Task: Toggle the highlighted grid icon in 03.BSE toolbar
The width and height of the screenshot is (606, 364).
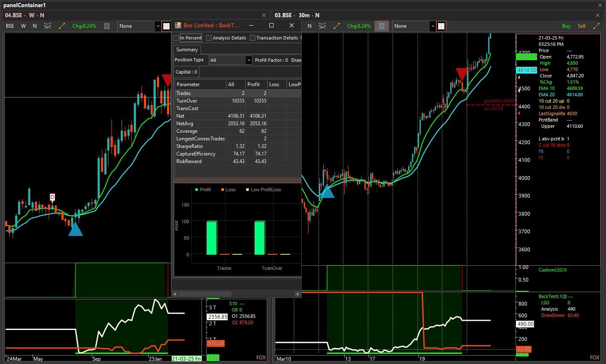Action: pos(382,26)
